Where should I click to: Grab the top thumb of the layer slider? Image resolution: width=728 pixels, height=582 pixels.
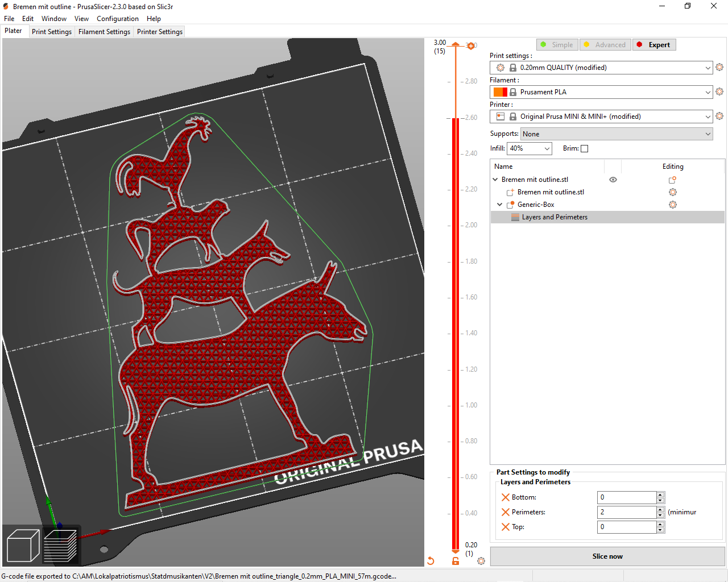[x=456, y=44]
